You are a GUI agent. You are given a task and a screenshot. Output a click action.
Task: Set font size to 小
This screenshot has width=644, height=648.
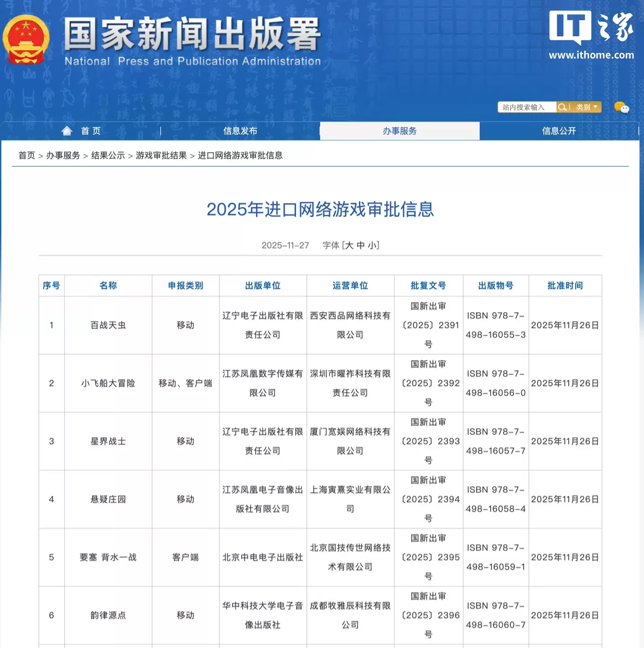pos(372,245)
